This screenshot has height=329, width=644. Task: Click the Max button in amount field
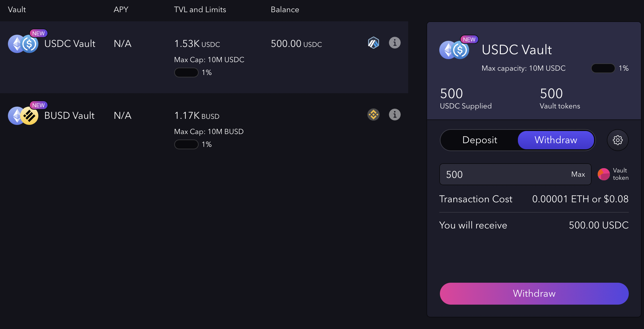click(x=578, y=174)
